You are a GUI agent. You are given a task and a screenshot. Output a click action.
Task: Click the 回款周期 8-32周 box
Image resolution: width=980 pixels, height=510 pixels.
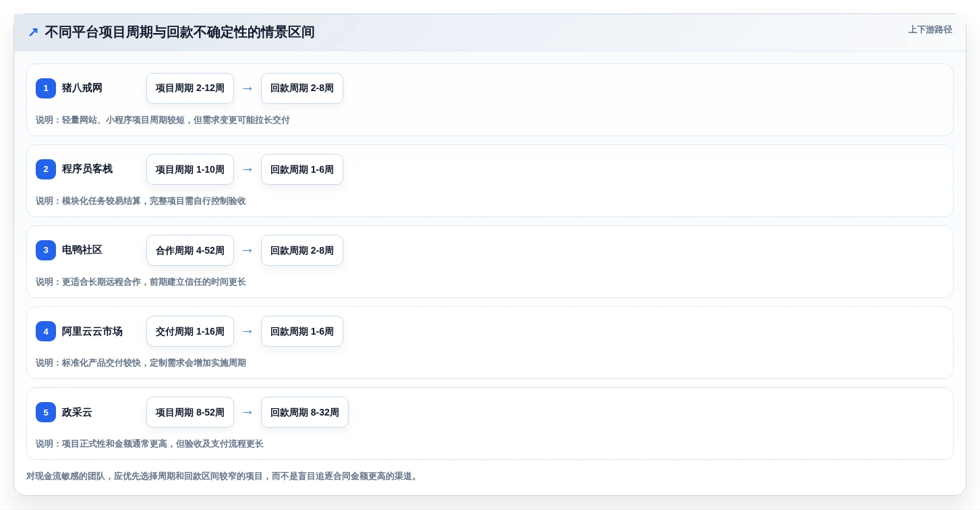point(305,412)
